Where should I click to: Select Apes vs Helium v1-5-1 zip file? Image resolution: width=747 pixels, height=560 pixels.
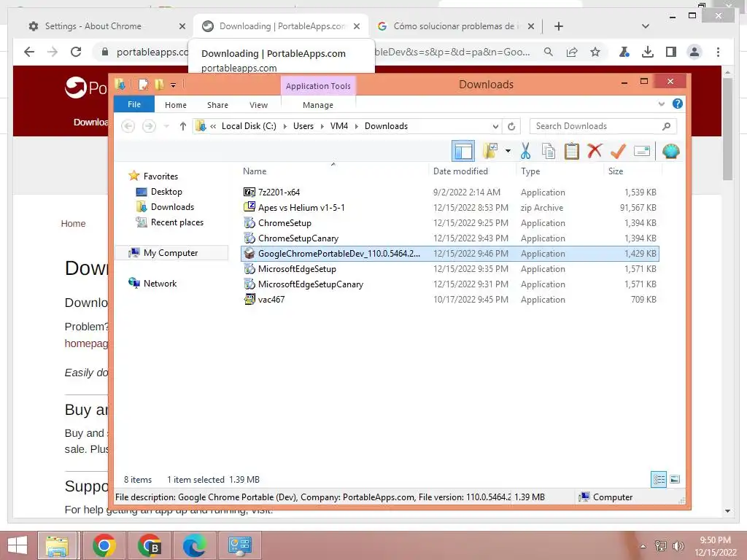[301, 208]
